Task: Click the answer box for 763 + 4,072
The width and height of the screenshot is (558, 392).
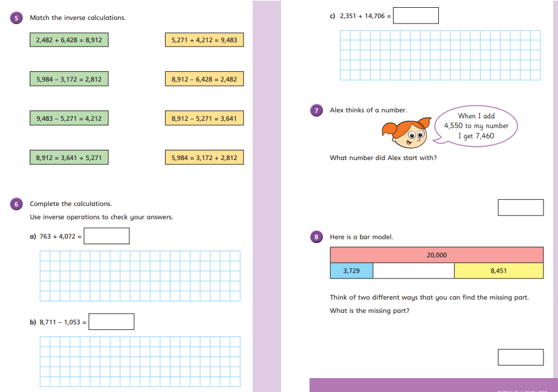Action: [x=106, y=236]
